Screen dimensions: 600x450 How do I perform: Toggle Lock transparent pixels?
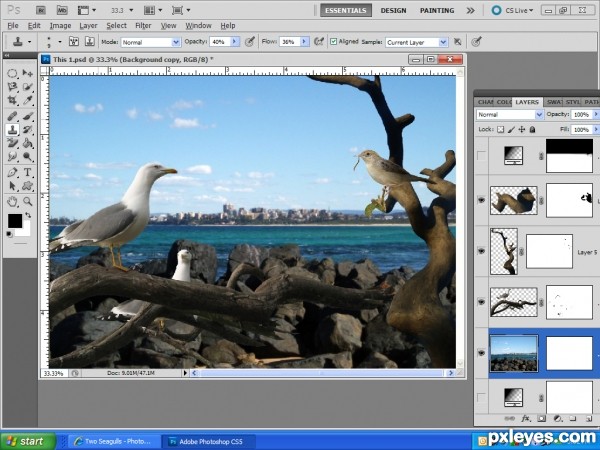501,129
